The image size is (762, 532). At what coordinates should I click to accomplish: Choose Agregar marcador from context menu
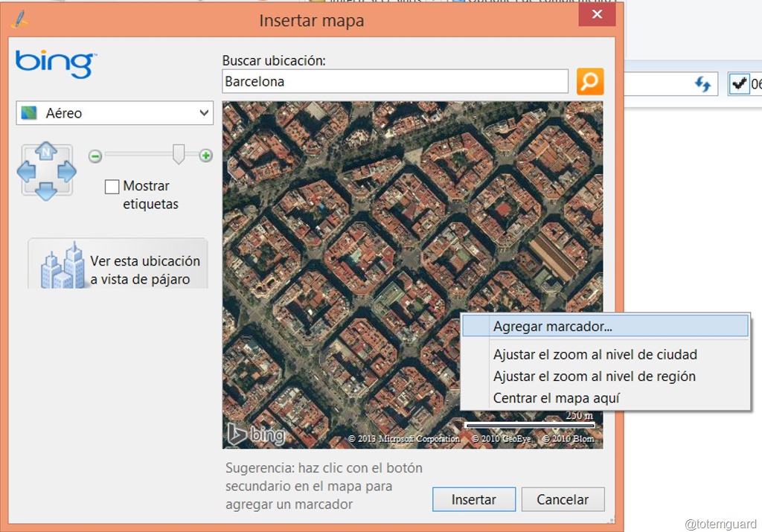(x=605, y=326)
